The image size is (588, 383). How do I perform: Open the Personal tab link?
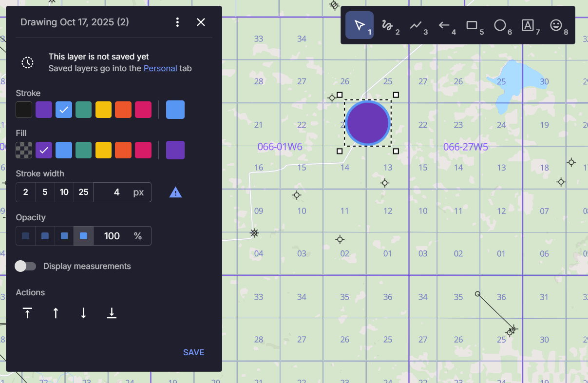click(x=160, y=68)
